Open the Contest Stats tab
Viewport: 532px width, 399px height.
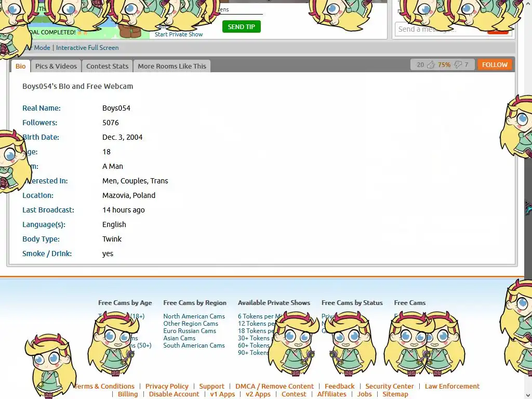click(x=107, y=66)
